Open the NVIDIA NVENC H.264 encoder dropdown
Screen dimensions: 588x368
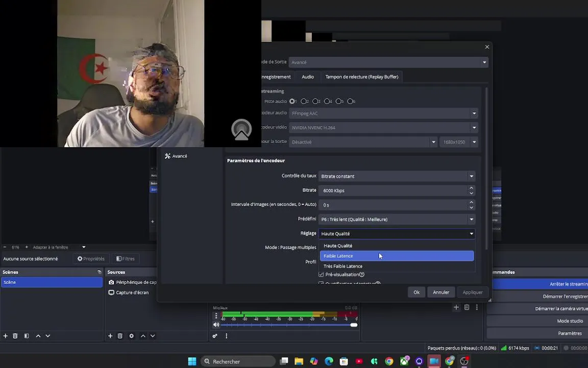(x=383, y=128)
